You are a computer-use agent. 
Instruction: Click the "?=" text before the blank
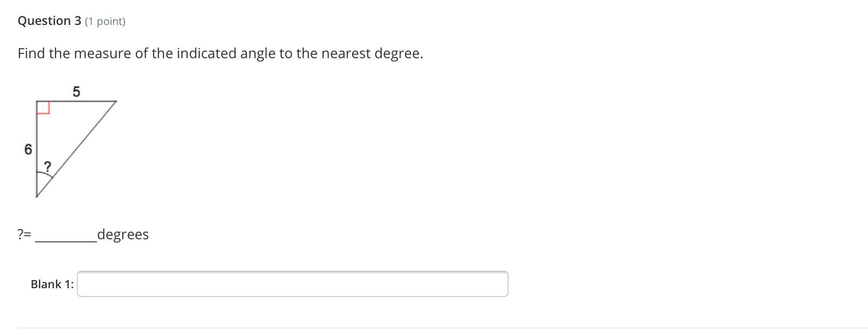24,234
